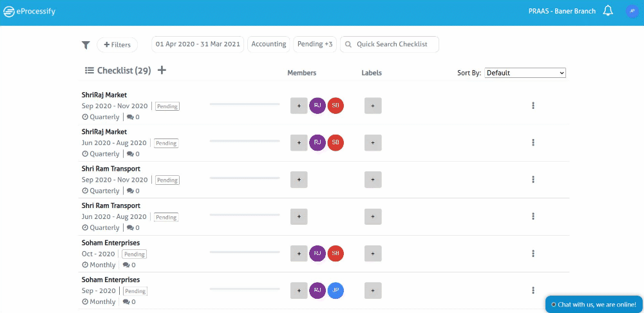The image size is (644, 313).
Task: Click Pending status of ShriRaj Market Sep-Nov
Action: (167, 106)
